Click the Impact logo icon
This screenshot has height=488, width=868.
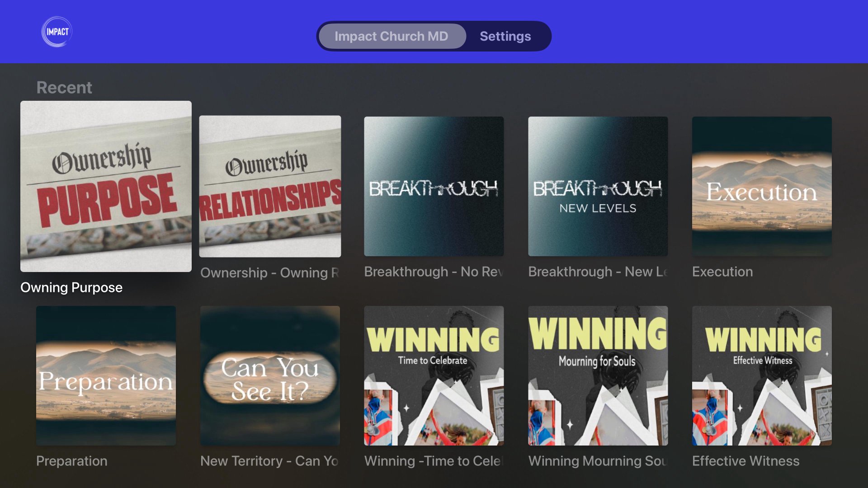pyautogui.click(x=57, y=32)
